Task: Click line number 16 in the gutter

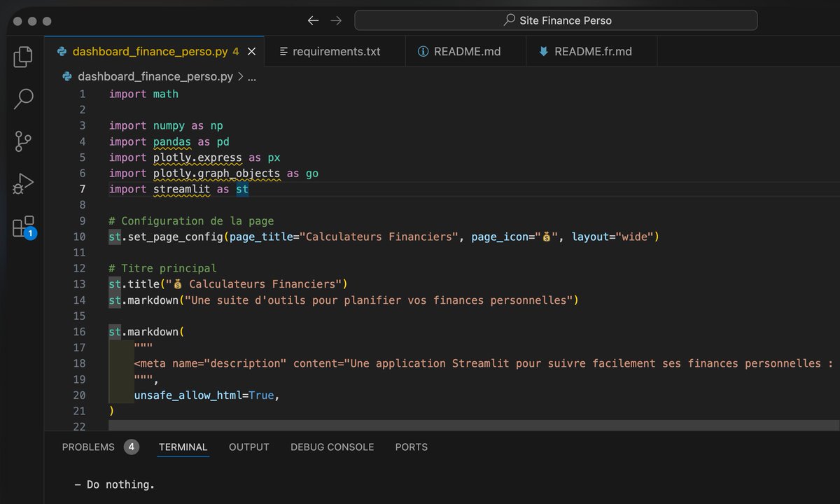Action: coord(80,332)
